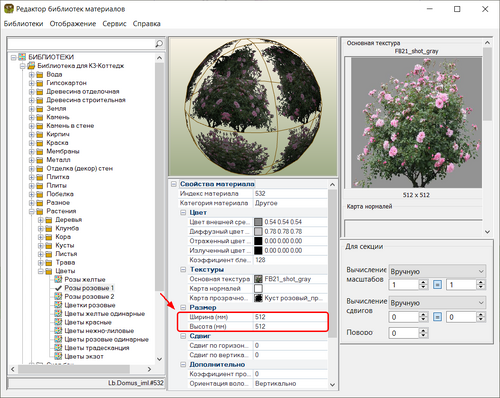Toggle the scale link lock icon
The width and height of the screenshot is (500, 398).
437,285
